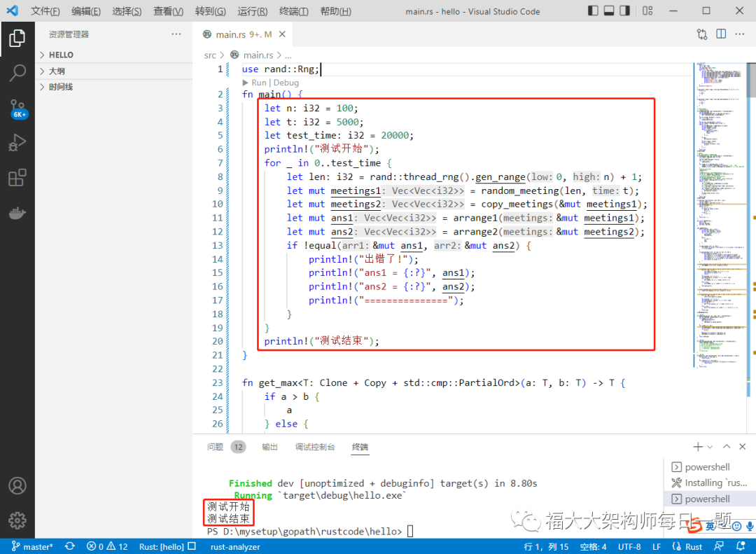This screenshot has height=554, width=756.
Task: Toggle primary side bar layout icon
Action: [593, 11]
